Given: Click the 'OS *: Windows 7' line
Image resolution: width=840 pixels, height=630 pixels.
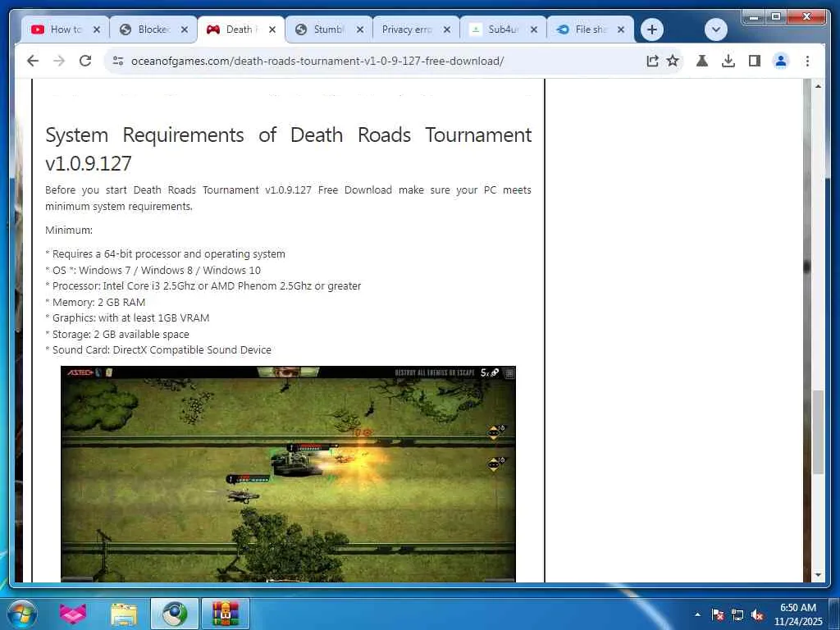Looking at the screenshot, I should point(153,270).
